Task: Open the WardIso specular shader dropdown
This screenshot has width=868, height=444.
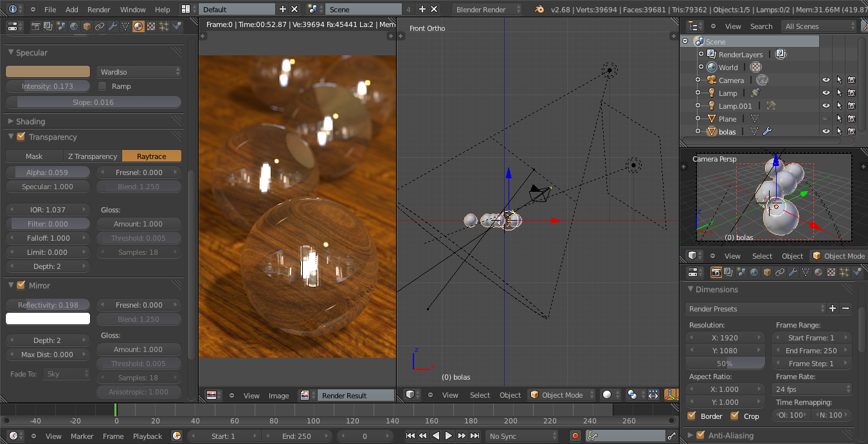Action: click(x=139, y=72)
